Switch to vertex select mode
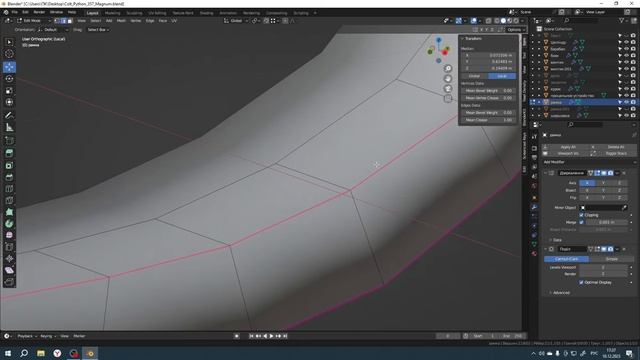 [57, 20]
